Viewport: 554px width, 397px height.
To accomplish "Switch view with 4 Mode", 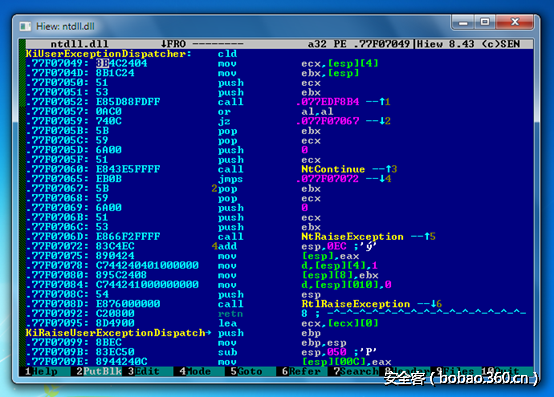I will click(195, 372).
